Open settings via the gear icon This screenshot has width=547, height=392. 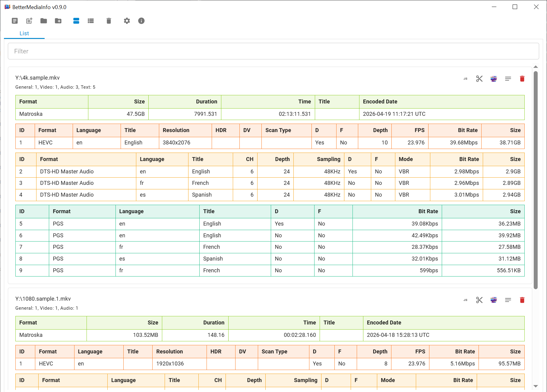(x=127, y=21)
